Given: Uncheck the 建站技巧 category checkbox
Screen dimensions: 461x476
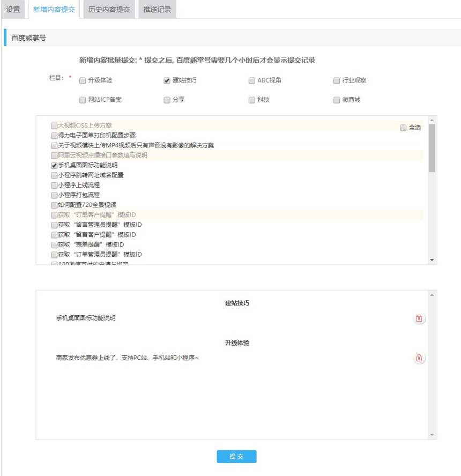Looking at the screenshot, I should coord(167,80).
